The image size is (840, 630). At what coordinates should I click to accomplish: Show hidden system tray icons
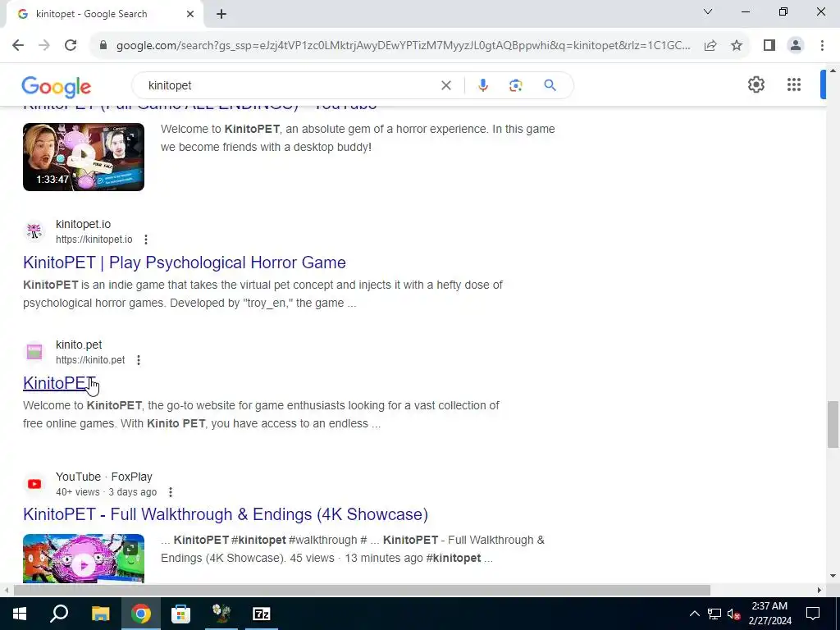(x=694, y=614)
